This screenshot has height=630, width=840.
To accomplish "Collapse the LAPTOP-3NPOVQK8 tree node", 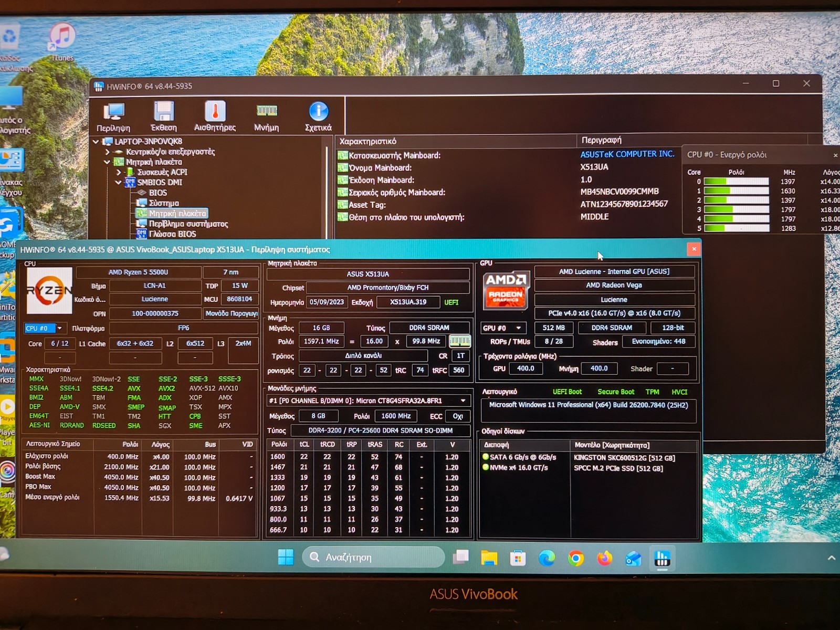I will tap(96, 142).
